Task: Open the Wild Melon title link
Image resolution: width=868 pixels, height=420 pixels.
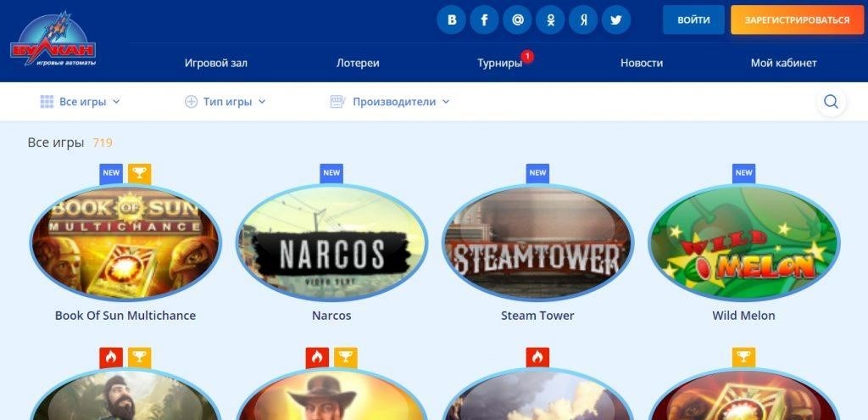Action: [743, 316]
